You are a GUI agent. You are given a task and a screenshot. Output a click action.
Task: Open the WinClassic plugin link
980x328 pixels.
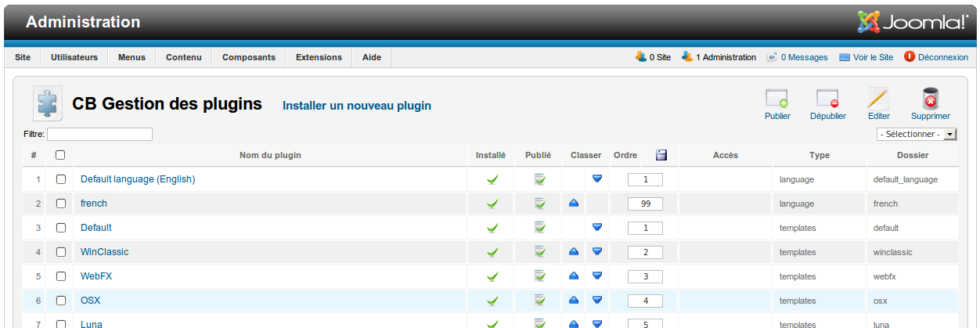coord(104,252)
